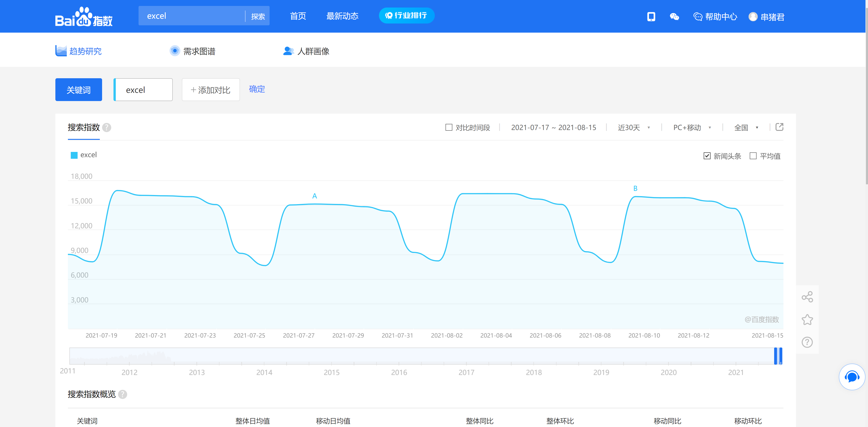Screen dimensions: 868x427
Task: Click the help icon next to 搜索指数概览
Action: [123, 394]
